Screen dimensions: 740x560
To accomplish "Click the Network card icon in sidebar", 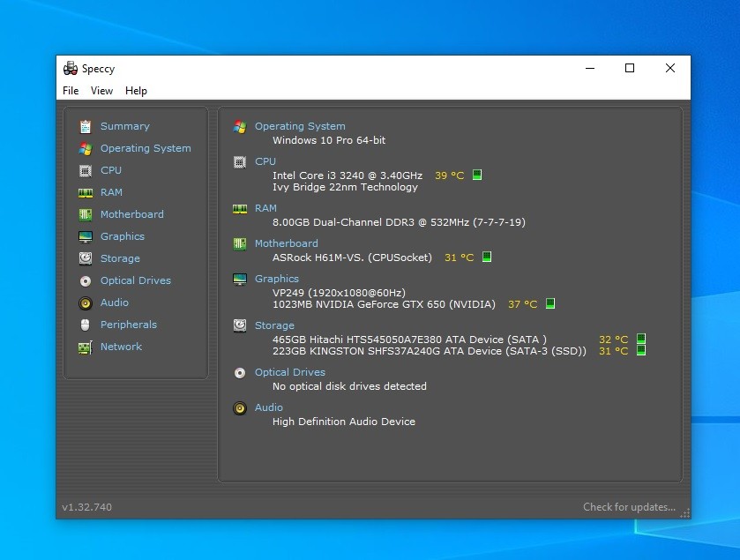I will pos(86,347).
